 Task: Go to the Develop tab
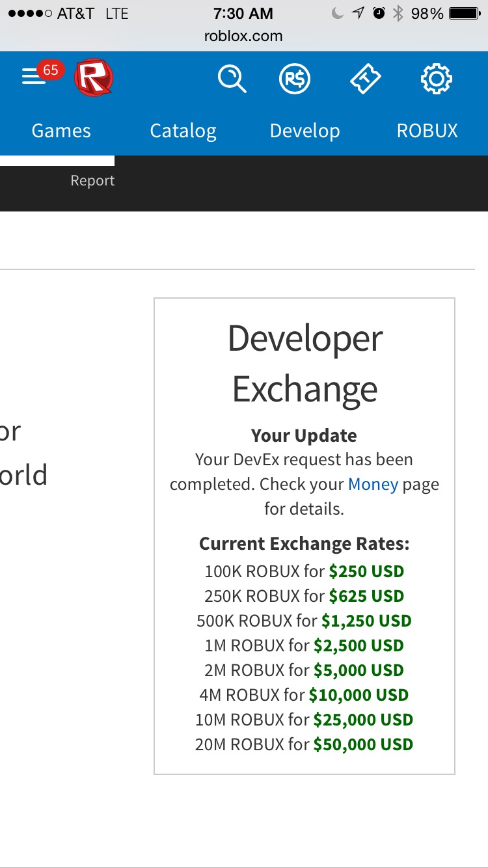305,131
